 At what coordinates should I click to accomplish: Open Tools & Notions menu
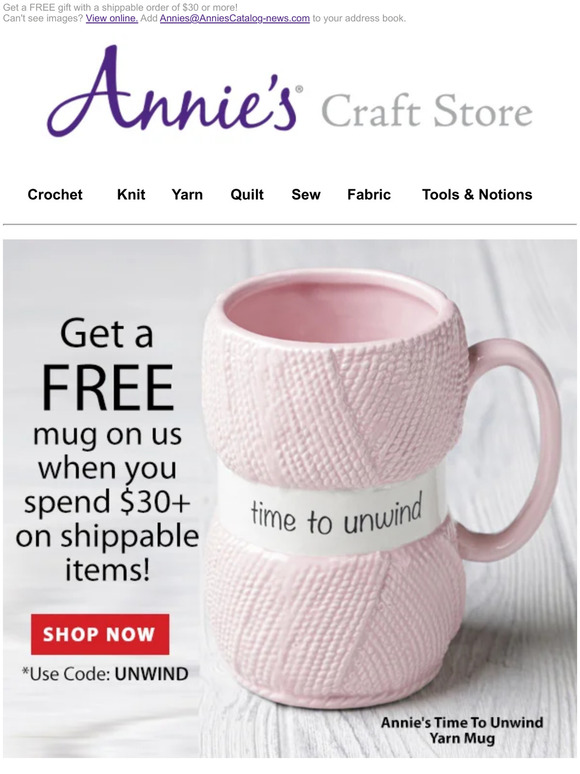[477, 194]
